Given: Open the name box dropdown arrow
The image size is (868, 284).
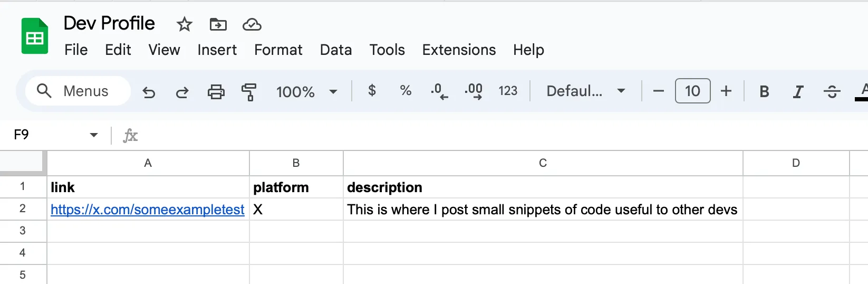Looking at the screenshot, I should (94, 135).
